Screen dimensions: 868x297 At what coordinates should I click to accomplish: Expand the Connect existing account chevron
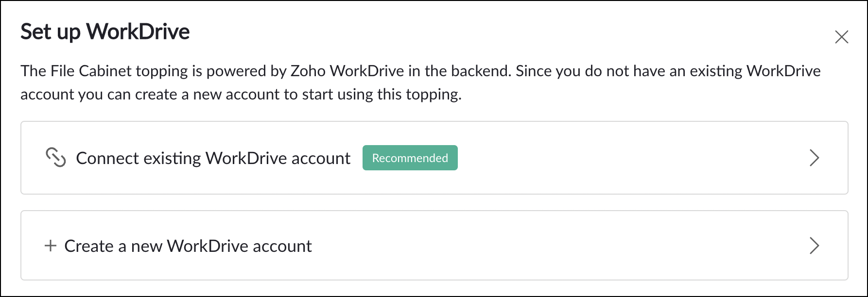(x=814, y=158)
